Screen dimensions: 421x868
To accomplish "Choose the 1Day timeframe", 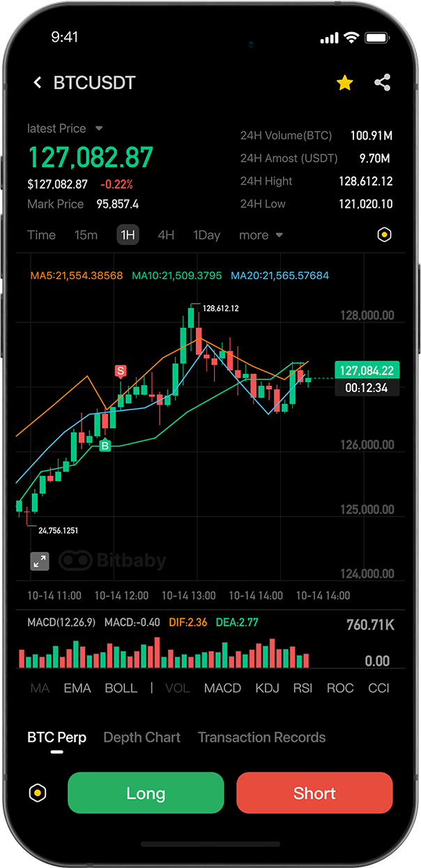I will [206, 235].
